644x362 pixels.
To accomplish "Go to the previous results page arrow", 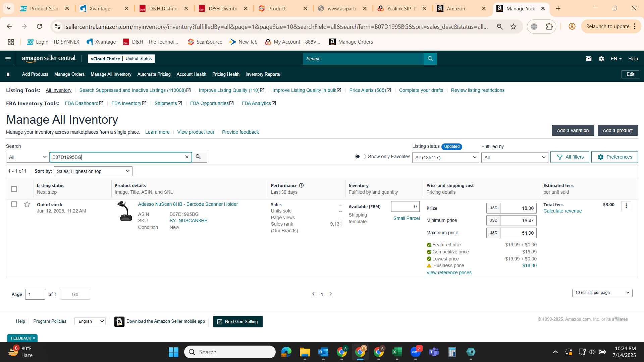I will coord(313,294).
